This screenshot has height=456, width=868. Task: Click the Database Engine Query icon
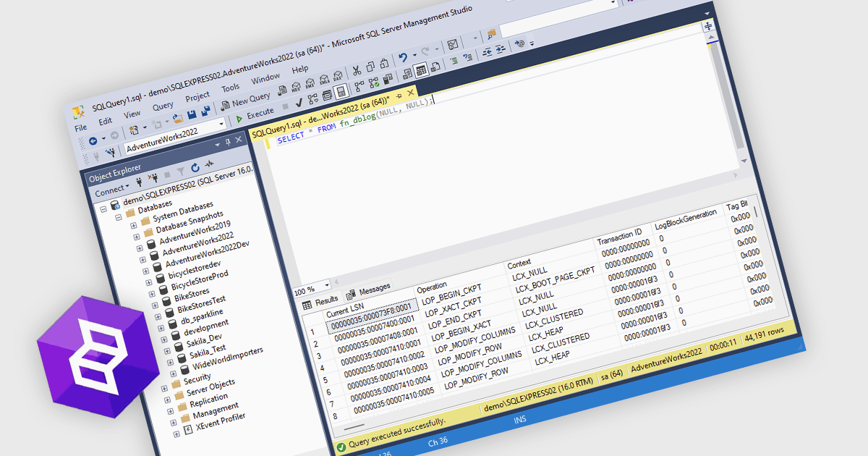(282, 89)
